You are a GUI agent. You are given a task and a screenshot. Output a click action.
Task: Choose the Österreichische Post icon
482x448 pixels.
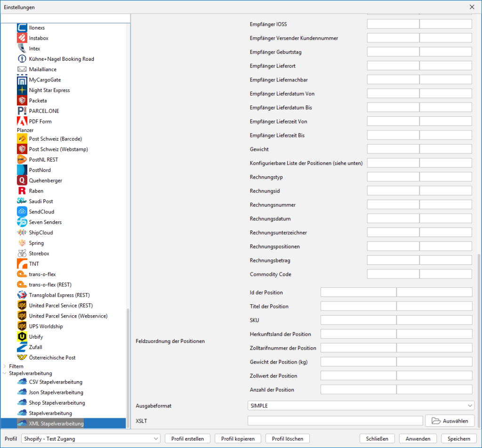pos(22,358)
